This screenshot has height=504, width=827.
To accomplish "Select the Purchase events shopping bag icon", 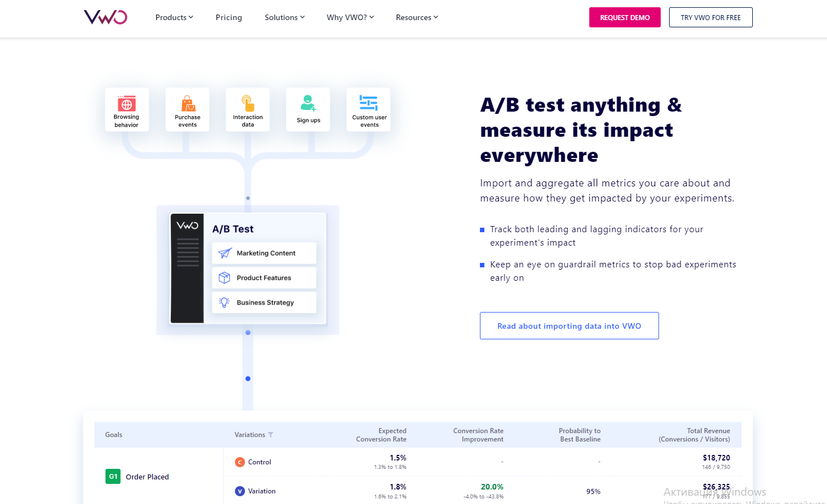I will point(188,104).
